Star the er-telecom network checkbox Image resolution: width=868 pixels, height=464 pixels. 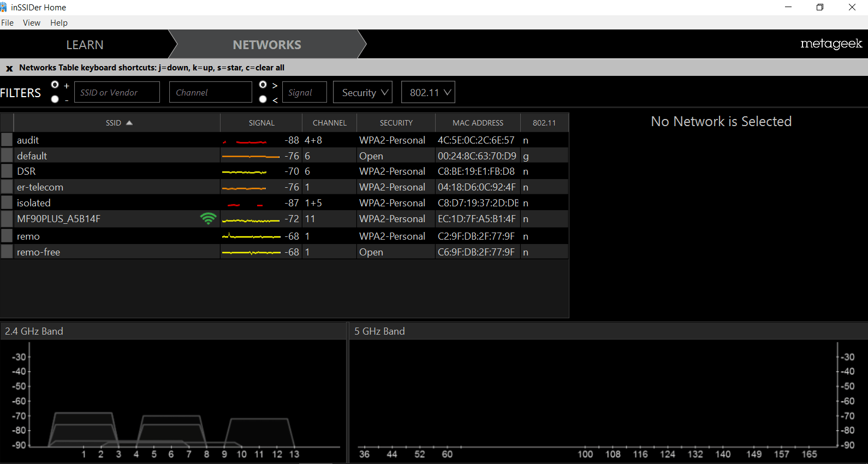point(7,187)
